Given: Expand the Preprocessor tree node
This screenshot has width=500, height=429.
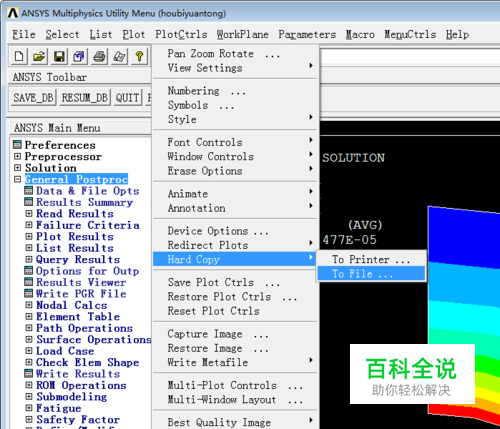Looking at the screenshot, I should 17,156.
